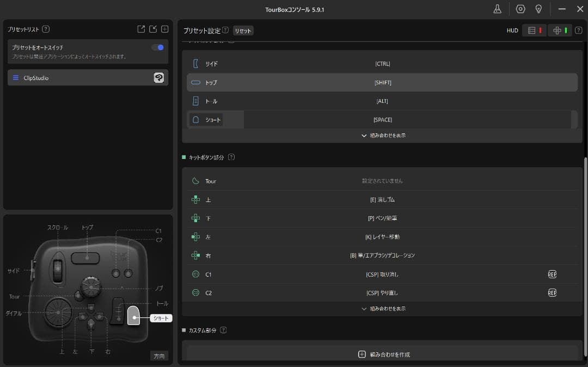The height and width of the screenshot is (367, 588).
Task: Toggle the HUD list display button
Action: tap(535, 30)
